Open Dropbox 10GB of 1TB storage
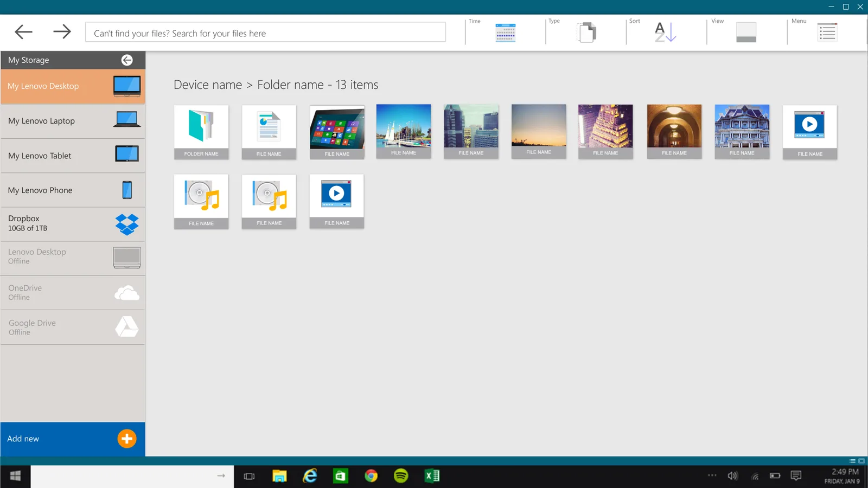 (73, 224)
